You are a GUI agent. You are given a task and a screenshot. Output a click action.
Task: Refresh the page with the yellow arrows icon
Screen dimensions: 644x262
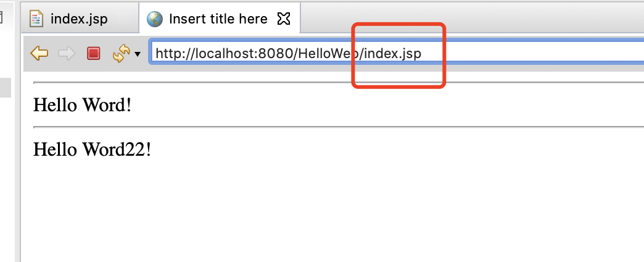click(x=120, y=54)
